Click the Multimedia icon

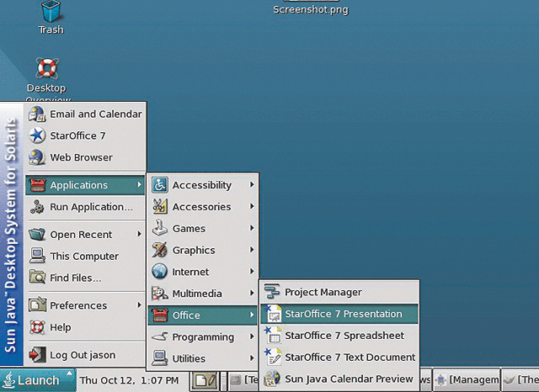click(x=160, y=294)
